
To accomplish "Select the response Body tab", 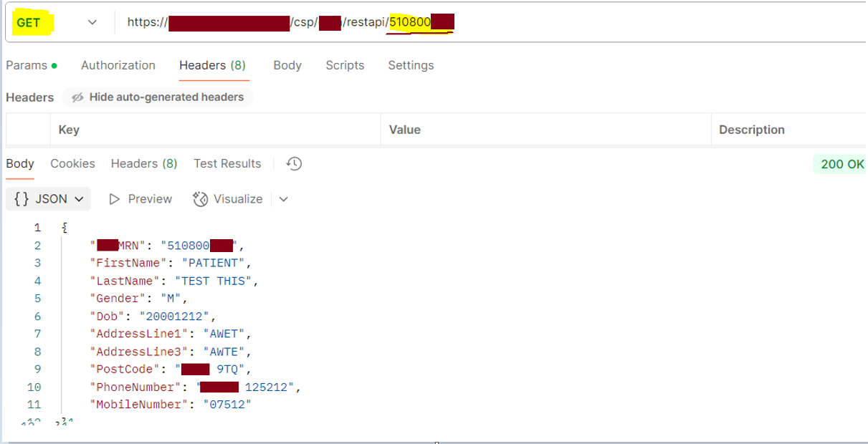I will point(20,164).
